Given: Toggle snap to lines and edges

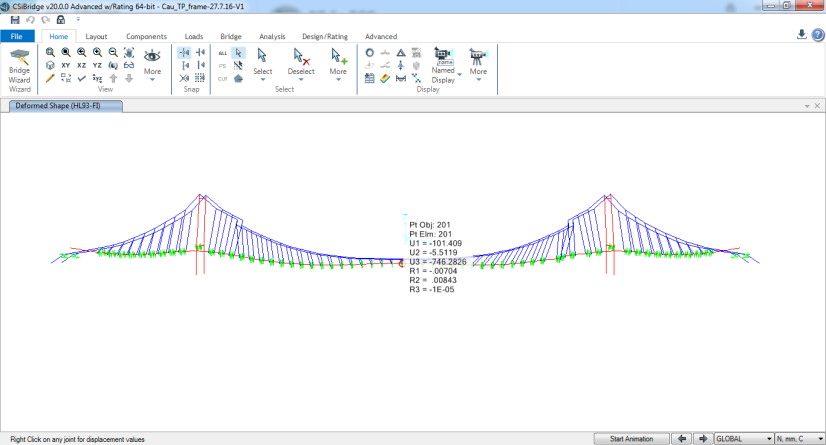Looking at the screenshot, I should click(x=200, y=65).
